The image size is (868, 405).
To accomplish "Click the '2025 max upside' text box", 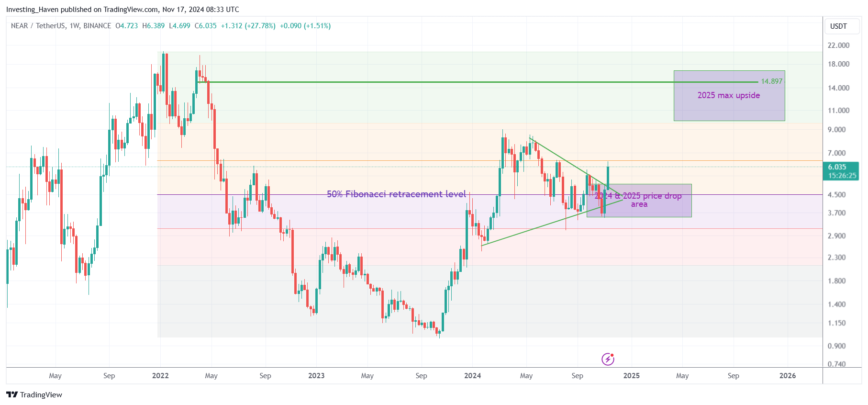I will point(729,95).
